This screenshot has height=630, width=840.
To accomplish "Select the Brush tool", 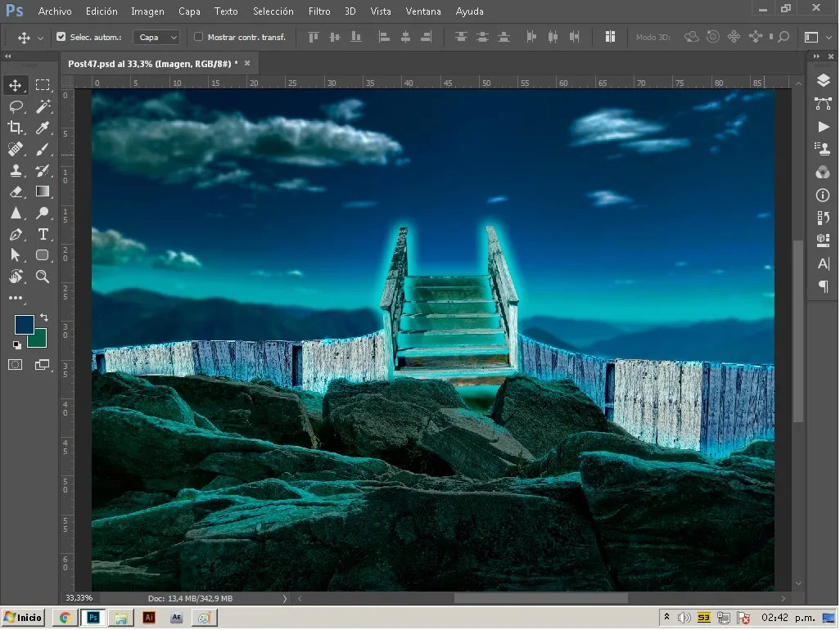I will pos(43,149).
